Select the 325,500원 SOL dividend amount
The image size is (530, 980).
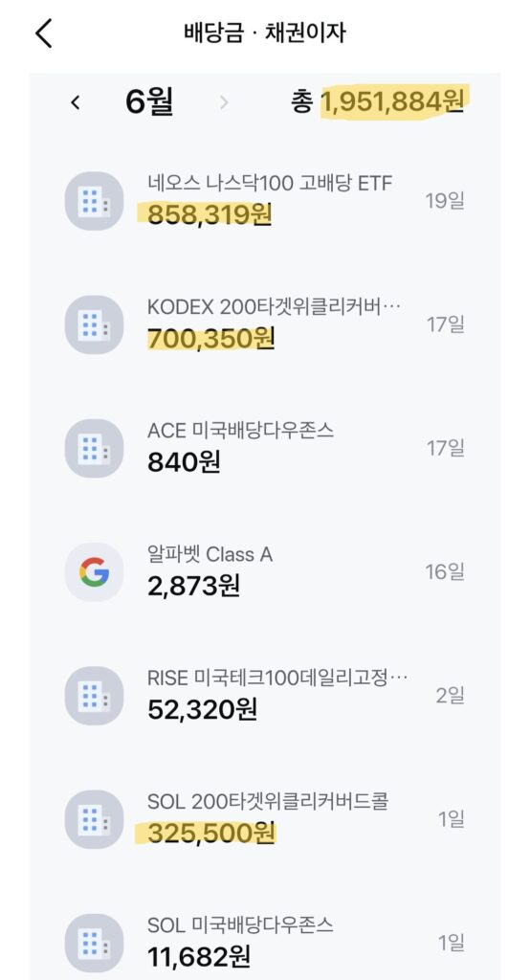pyautogui.click(x=211, y=834)
